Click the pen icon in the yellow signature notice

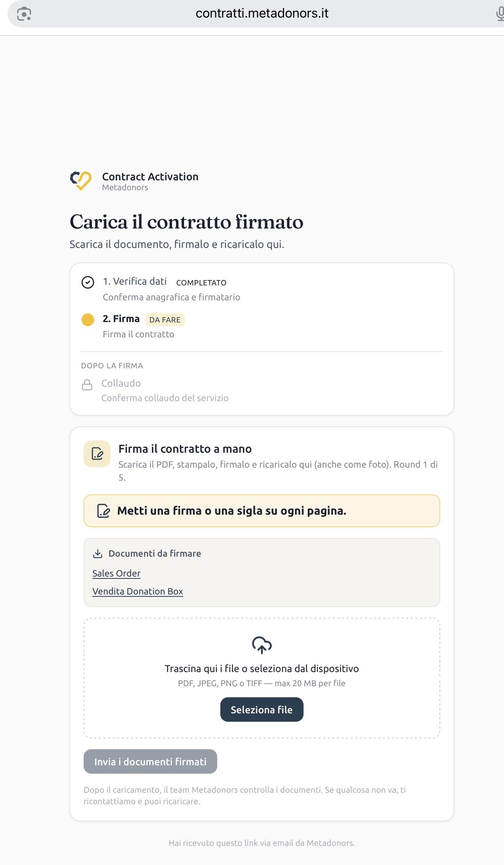103,511
